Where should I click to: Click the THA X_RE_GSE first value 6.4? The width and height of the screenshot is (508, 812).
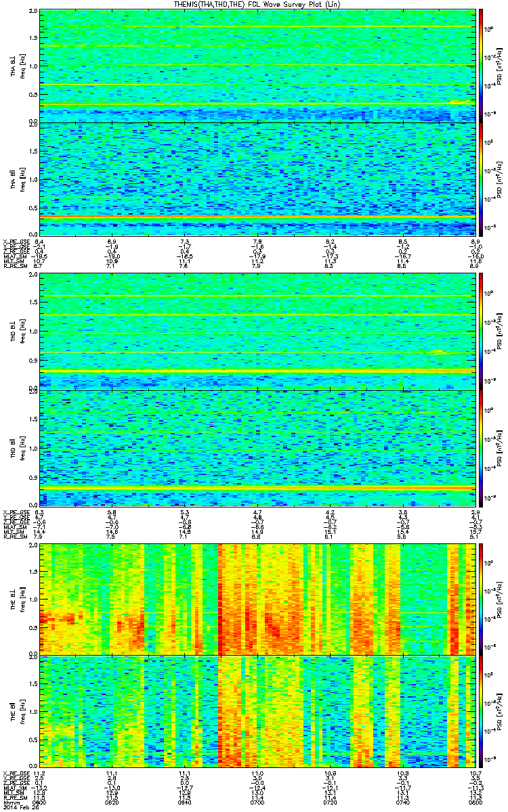[39, 241]
